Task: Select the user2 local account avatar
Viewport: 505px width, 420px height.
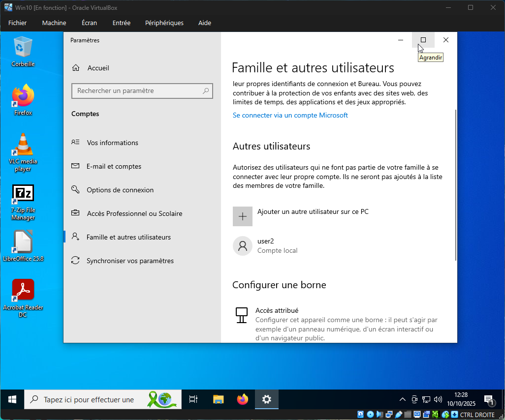Action: (x=242, y=246)
